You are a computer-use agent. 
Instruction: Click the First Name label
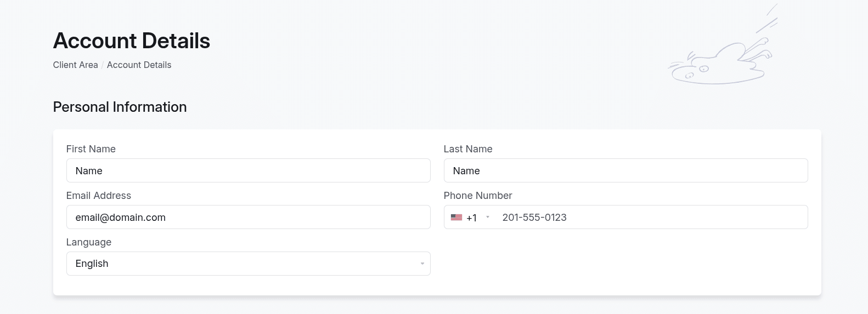click(91, 149)
